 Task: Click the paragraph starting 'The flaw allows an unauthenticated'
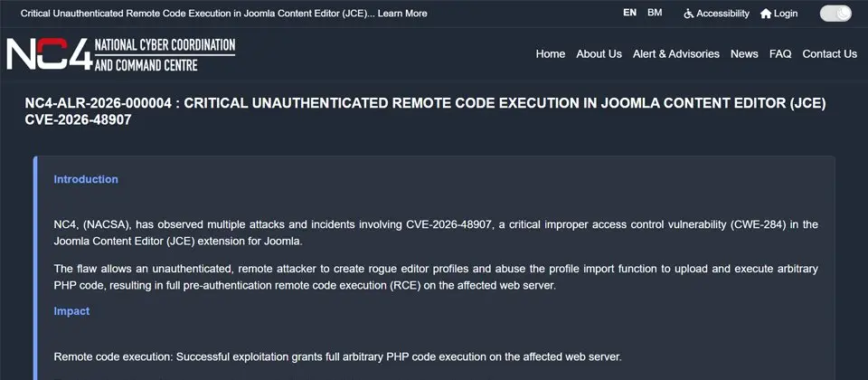tap(436, 277)
